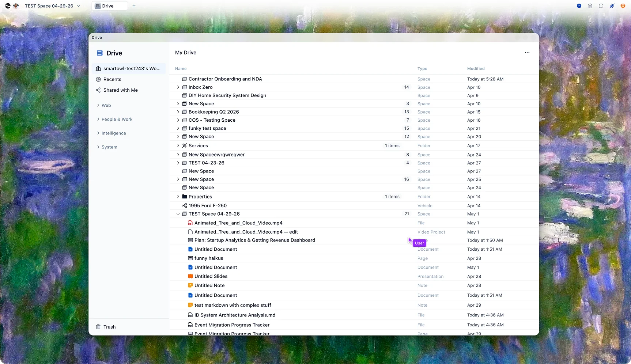Viewport: 631px width, 364px height.
Task: Click the blue pin icon in top bar
Action: 612,6
